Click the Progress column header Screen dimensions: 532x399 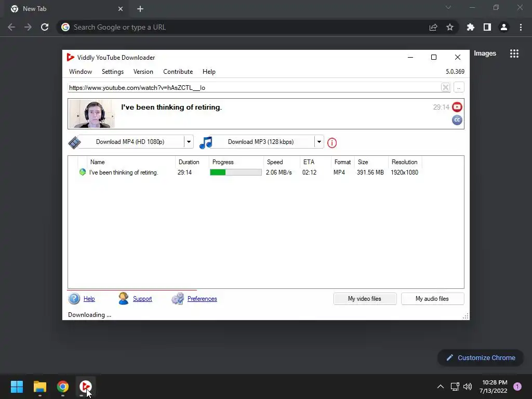point(236,162)
